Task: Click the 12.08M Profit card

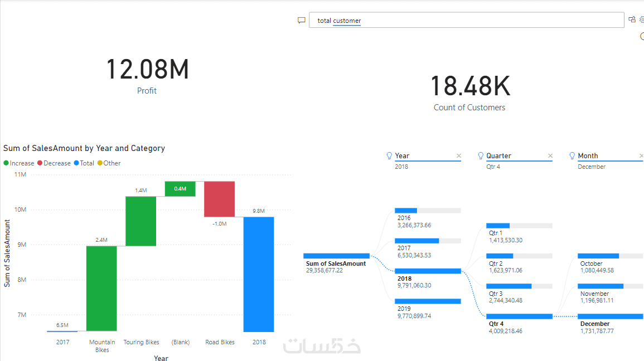Action: (147, 75)
